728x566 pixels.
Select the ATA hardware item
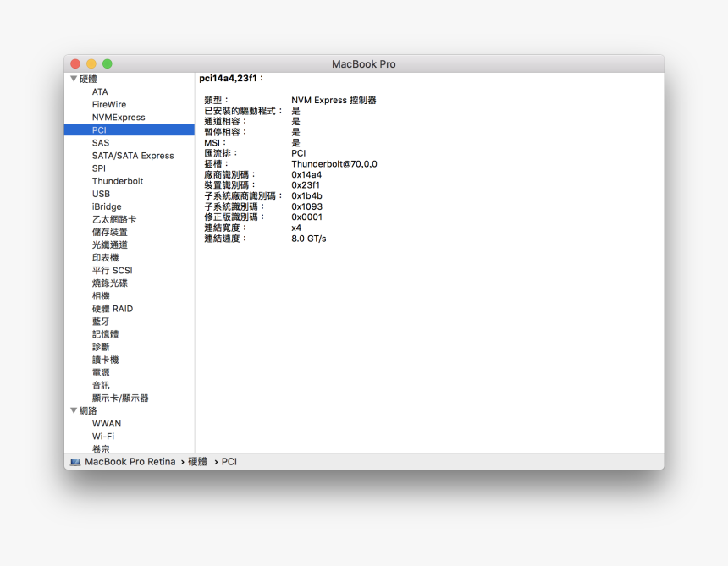pos(100,92)
